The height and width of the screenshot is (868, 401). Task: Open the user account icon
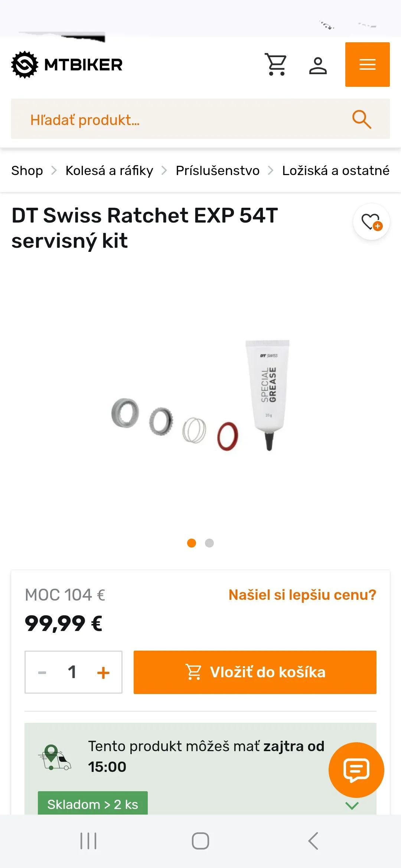point(318,65)
